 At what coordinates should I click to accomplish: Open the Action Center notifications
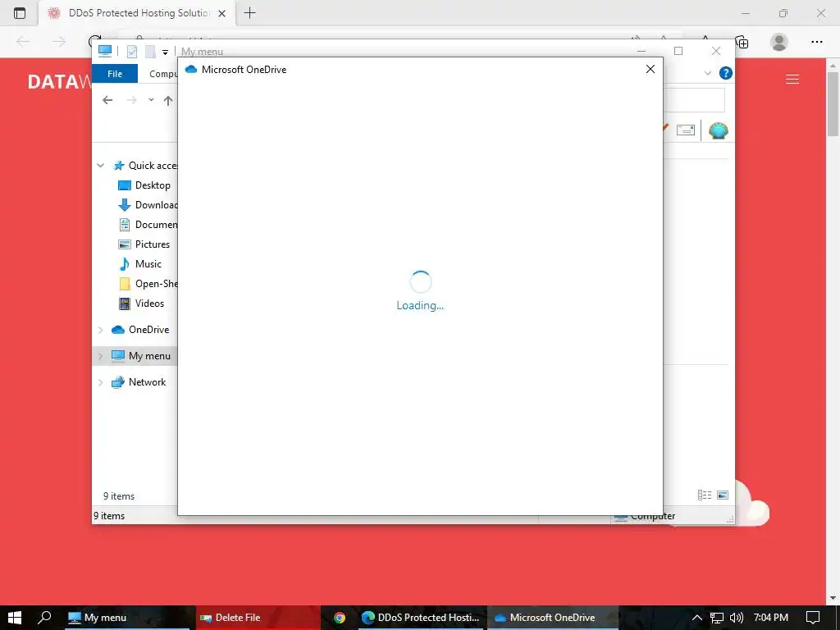click(813, 618)
